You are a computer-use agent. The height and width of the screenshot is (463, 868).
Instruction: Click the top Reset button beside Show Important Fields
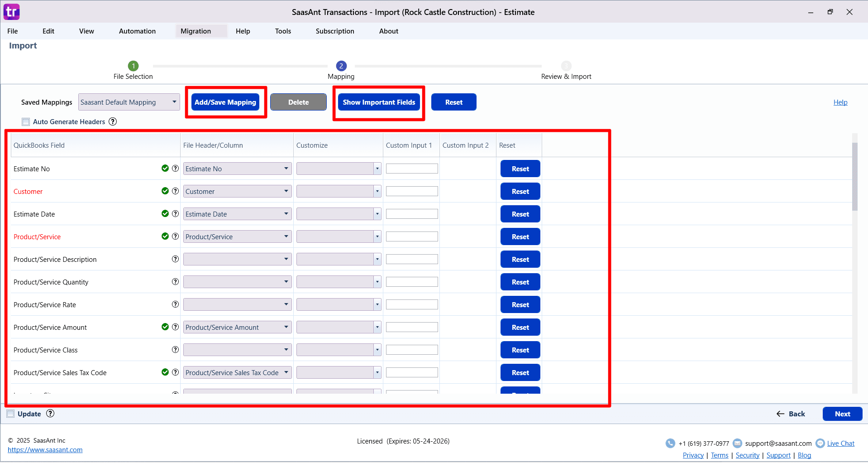pos(453,102)
